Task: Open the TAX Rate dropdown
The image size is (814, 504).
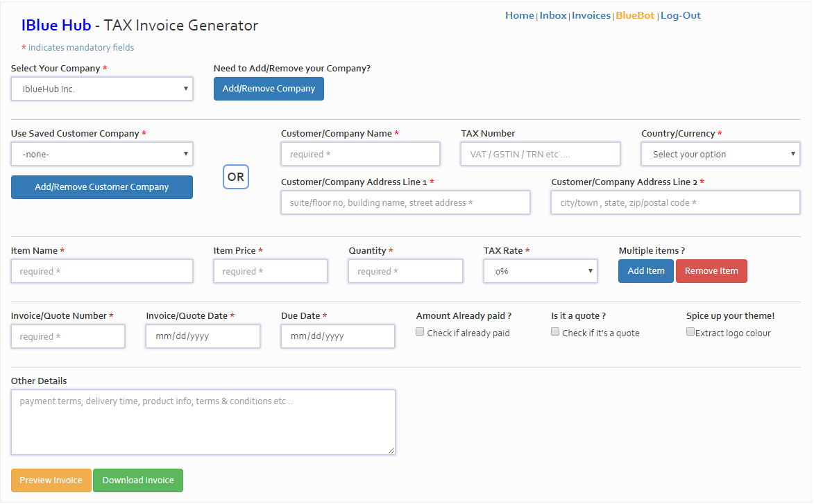Action: tap(541, 271)
